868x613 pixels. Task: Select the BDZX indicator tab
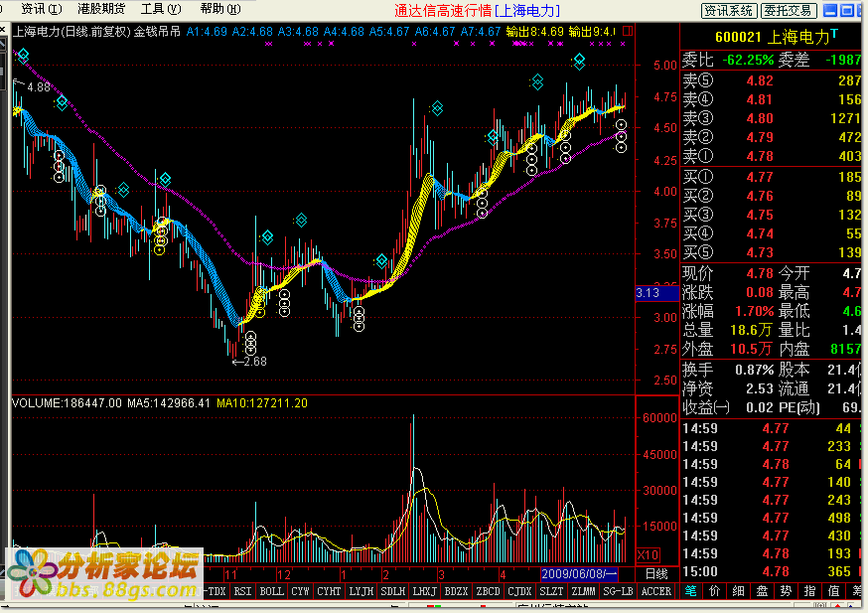[456, 591]
